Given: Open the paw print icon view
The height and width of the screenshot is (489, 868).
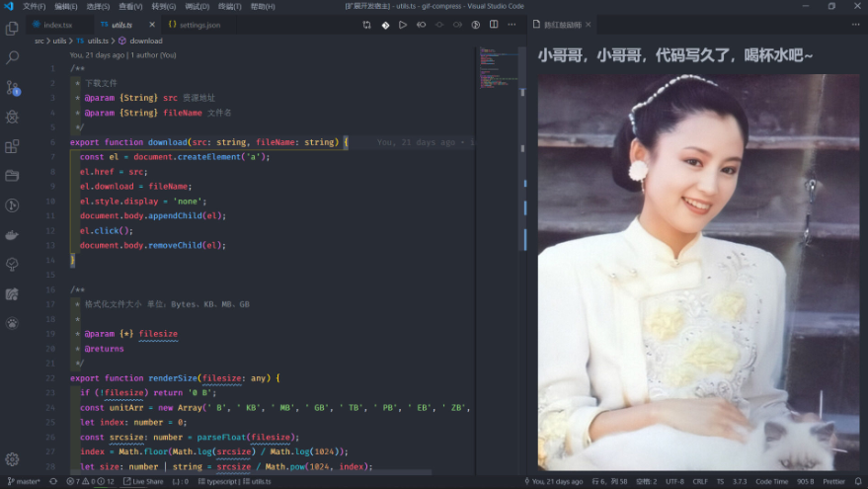Looking at the screenshot, I should coord(12,323).
